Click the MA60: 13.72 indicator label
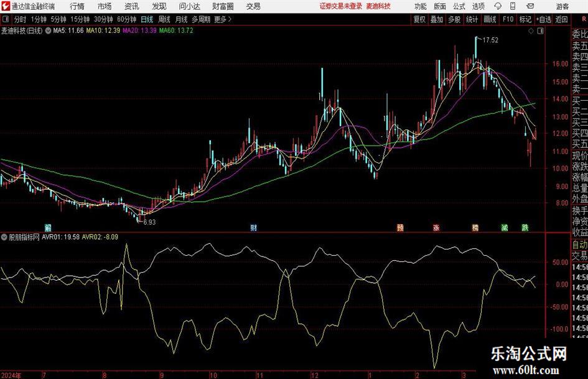 (x=176, y=30)
